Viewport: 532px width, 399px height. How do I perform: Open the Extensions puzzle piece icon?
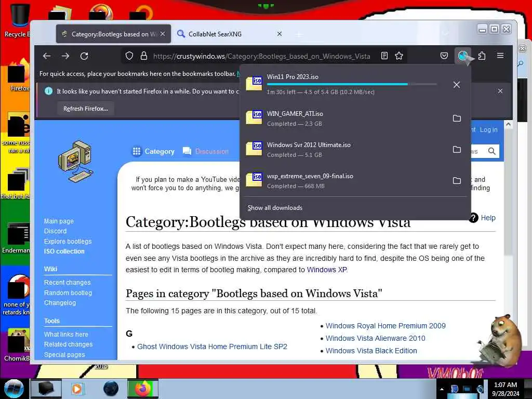point(482,56)
